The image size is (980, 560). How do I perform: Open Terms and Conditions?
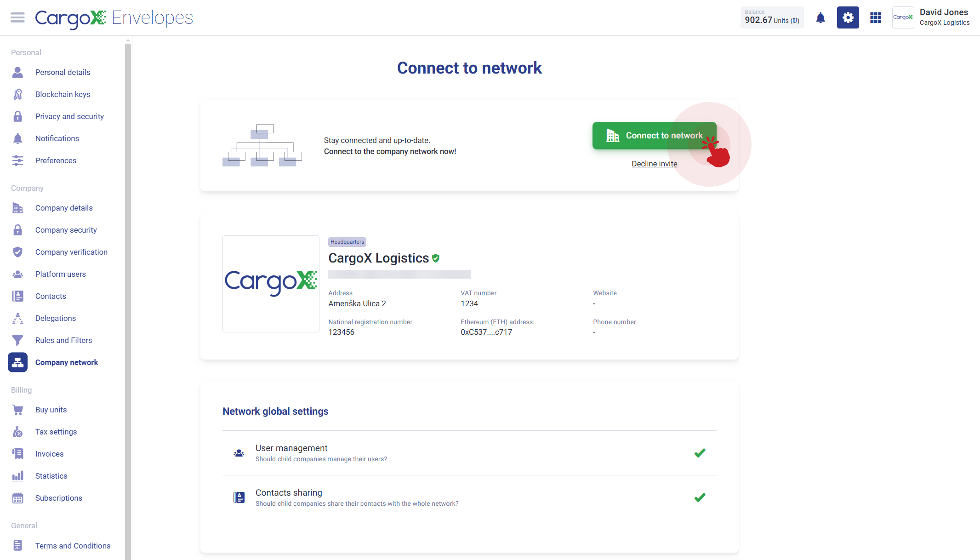[x=73, y=546]
